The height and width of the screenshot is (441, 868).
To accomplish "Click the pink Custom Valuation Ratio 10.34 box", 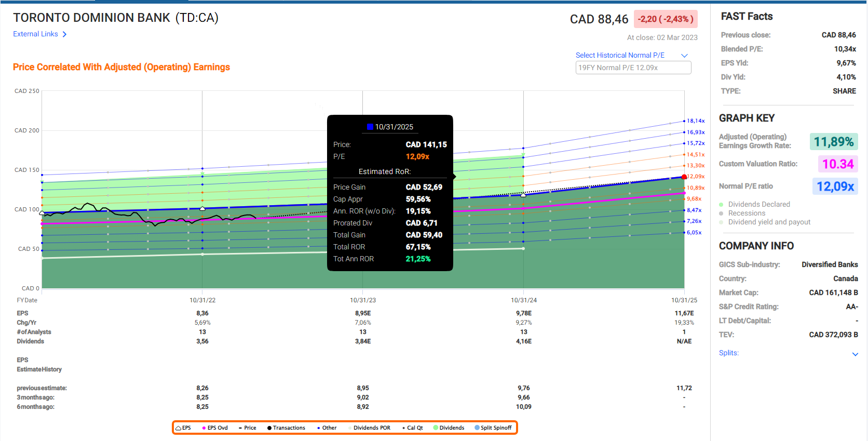I will point(837,164).
